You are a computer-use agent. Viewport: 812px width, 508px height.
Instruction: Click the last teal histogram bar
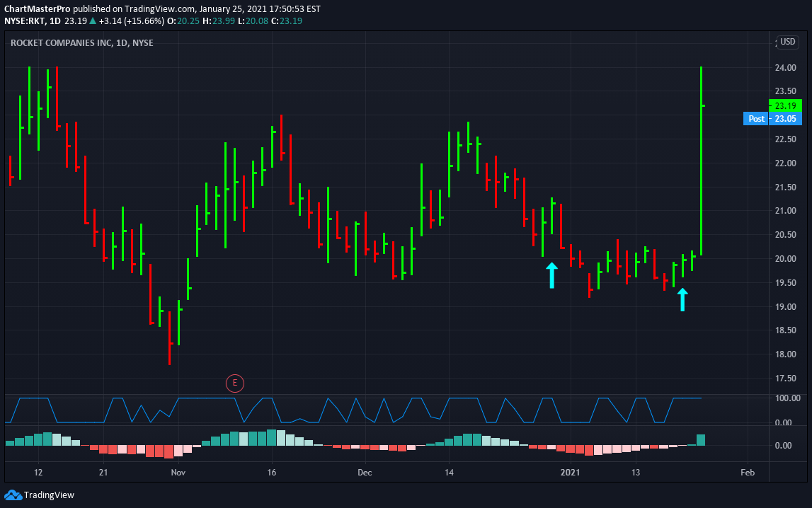(x=701, y=439)
